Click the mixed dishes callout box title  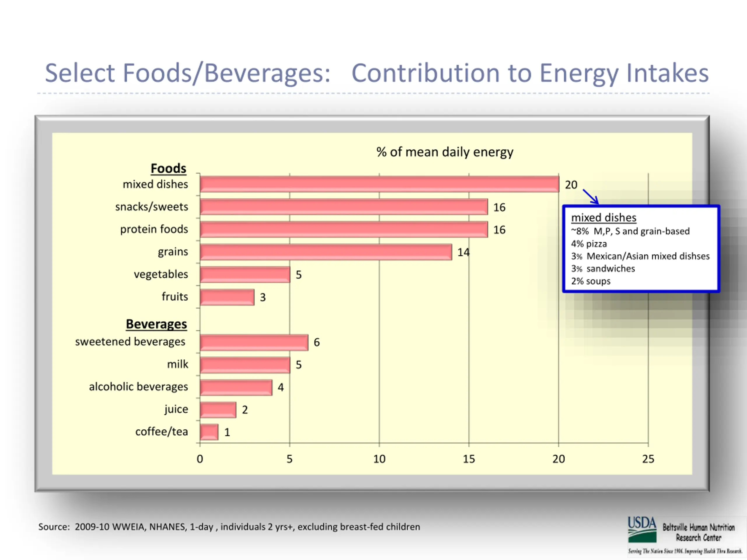pos(603,218)
